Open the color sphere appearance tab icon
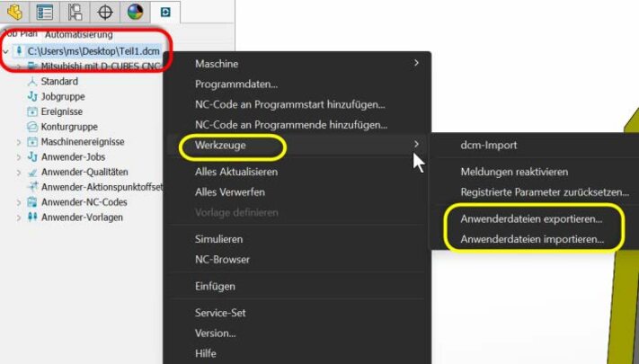 click(135, 12)
